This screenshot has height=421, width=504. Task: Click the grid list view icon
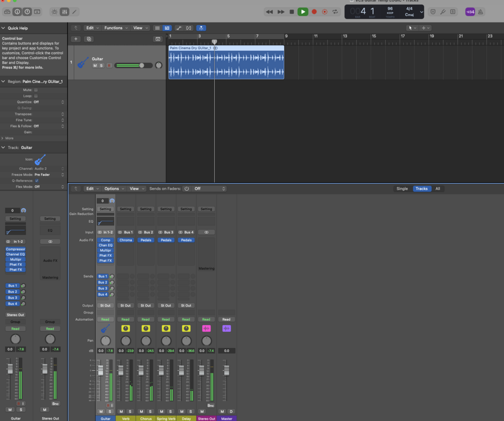click(157, 28)
